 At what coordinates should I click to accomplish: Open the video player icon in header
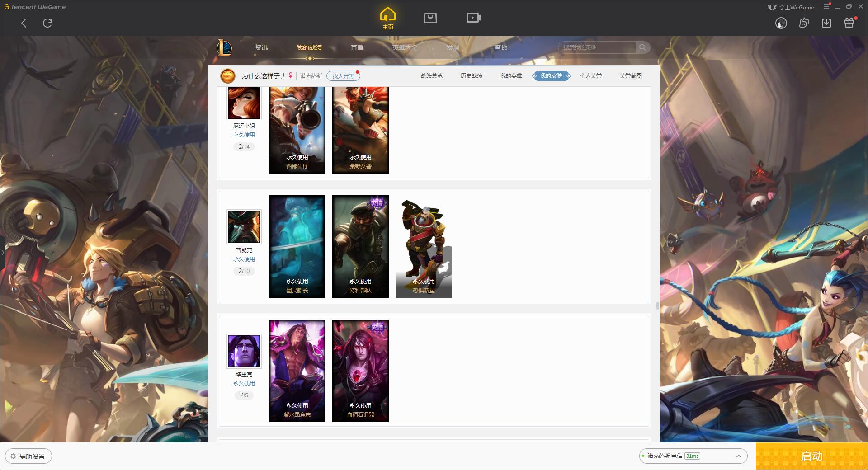click(x=473, y=18)
